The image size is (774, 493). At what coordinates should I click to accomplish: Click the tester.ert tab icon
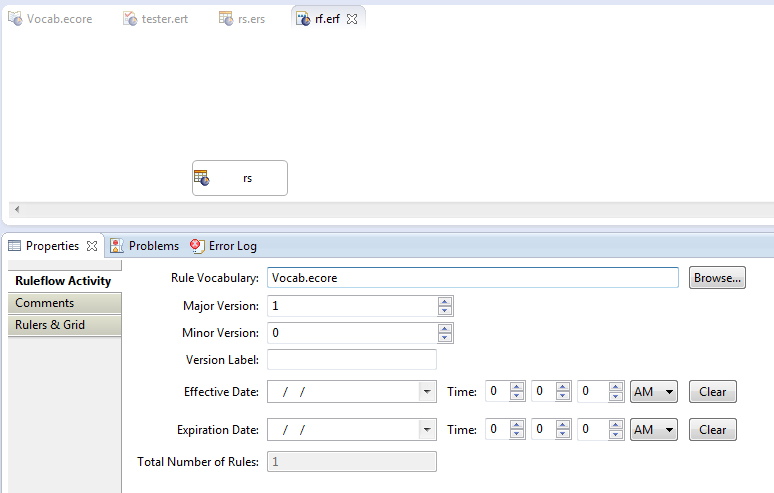(130, 19)
